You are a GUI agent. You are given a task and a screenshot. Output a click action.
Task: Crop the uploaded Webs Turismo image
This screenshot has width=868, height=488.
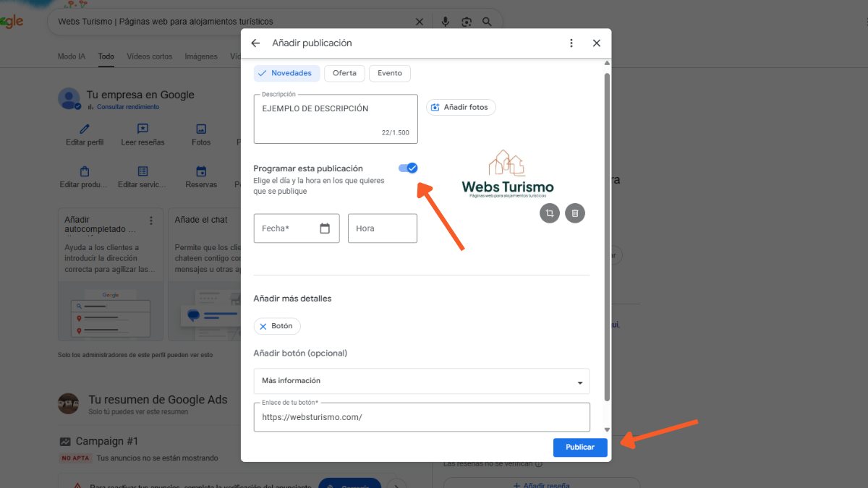pyautogui.click(x=550, y=213)
